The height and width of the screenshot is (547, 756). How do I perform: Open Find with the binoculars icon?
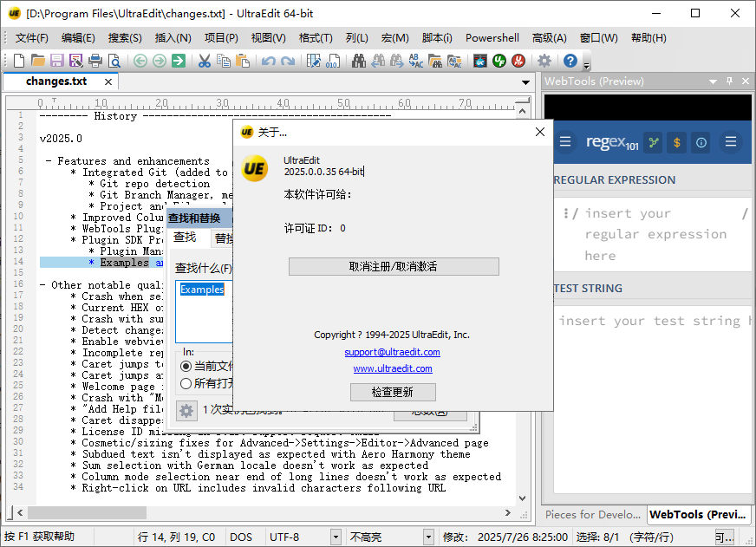tap(359, 61)
